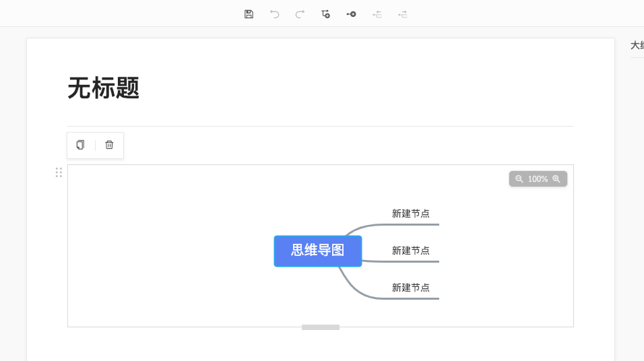
Task: Click the outdent node icon
Action: click(x=377, y=14)
